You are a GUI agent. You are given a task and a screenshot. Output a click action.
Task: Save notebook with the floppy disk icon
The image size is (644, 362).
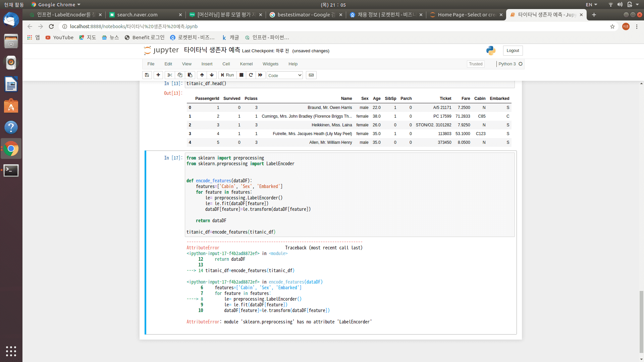[147, 75]
